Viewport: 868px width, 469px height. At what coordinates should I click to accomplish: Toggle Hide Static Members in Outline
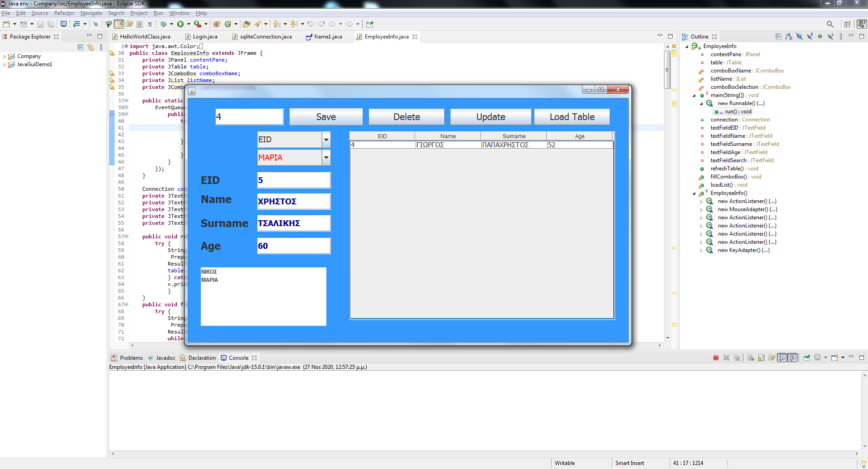[x=810, y=36]
